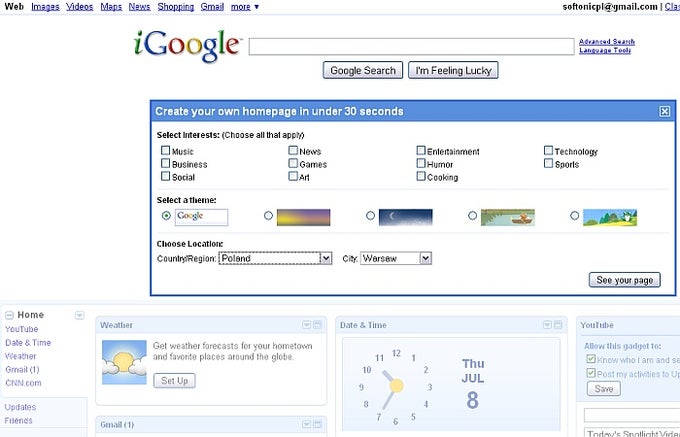
Task: Click the See your page button
Action: point(624,280)
